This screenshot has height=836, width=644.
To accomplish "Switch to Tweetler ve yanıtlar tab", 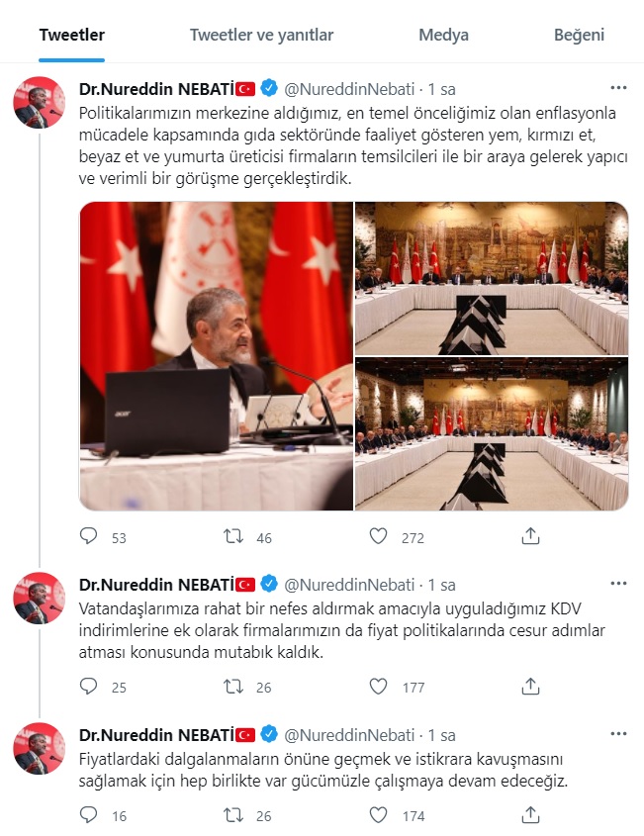I will [x=261, y=36].
